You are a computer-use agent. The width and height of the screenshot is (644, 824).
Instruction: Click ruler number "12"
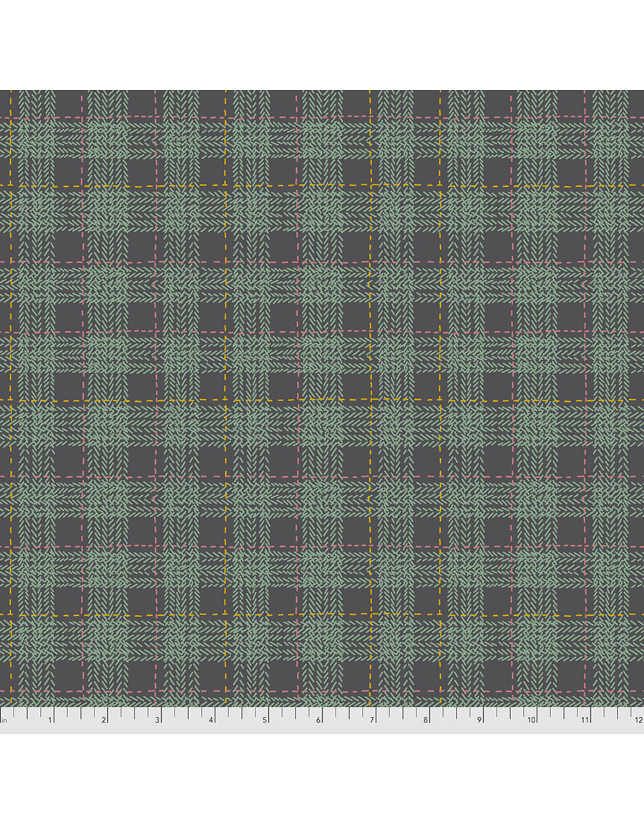[x=639, y=720]
